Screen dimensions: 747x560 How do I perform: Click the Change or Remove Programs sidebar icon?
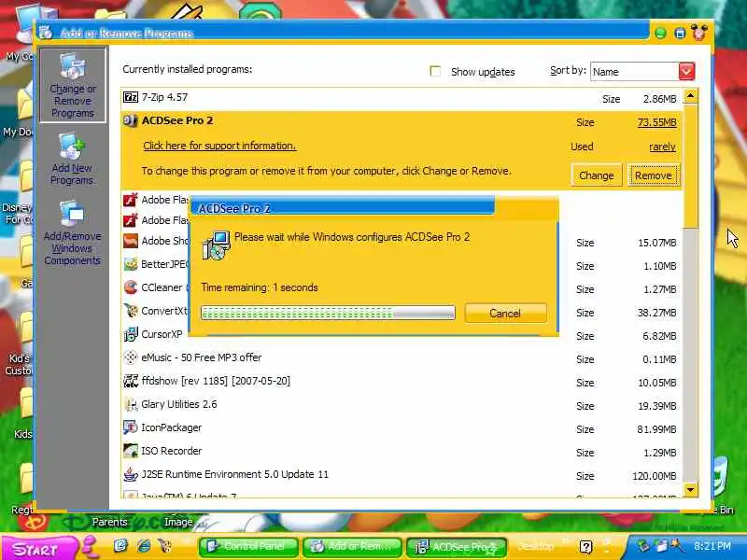tap(73, 85)
